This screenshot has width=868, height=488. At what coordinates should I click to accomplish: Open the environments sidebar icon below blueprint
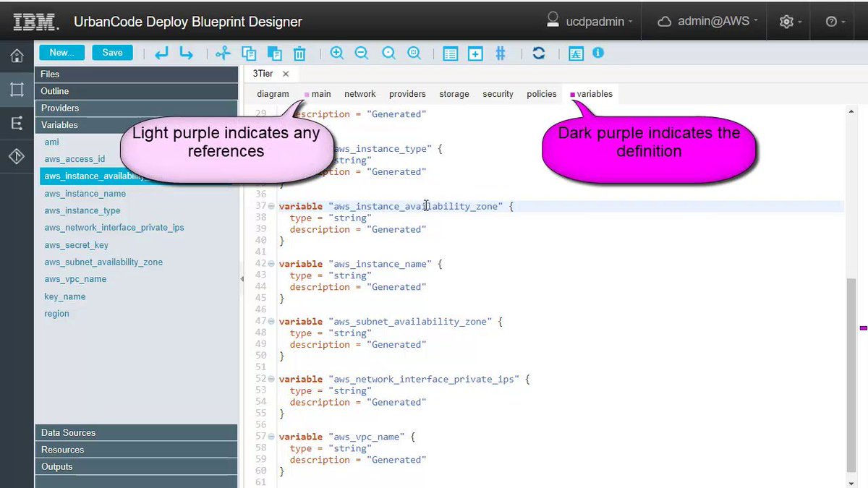click(17, 124)
